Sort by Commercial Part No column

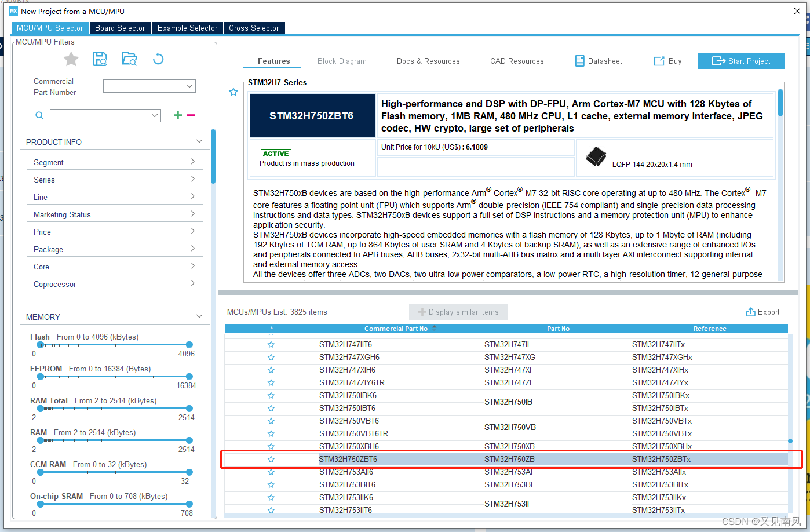pos(401,329)
